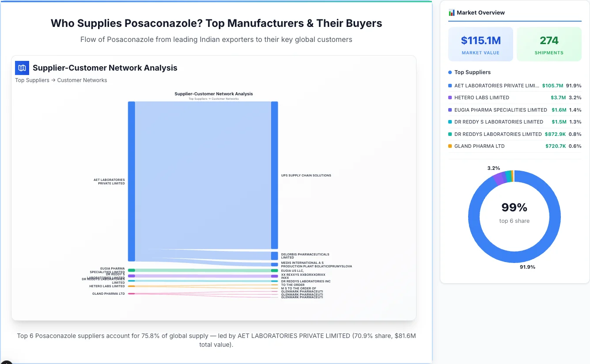Select Customer Networks in the breadcrumb

tap(82, 80)
